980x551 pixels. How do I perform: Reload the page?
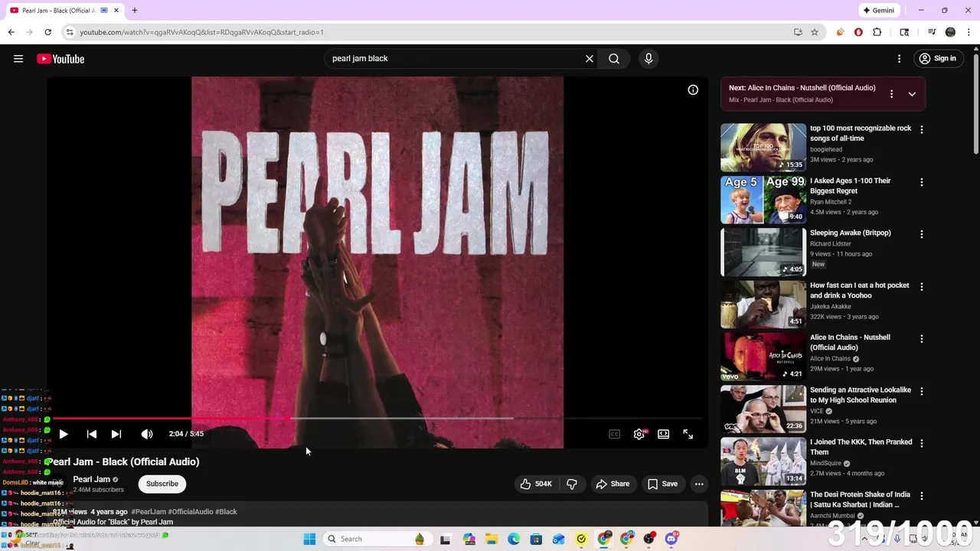[47, 32]
